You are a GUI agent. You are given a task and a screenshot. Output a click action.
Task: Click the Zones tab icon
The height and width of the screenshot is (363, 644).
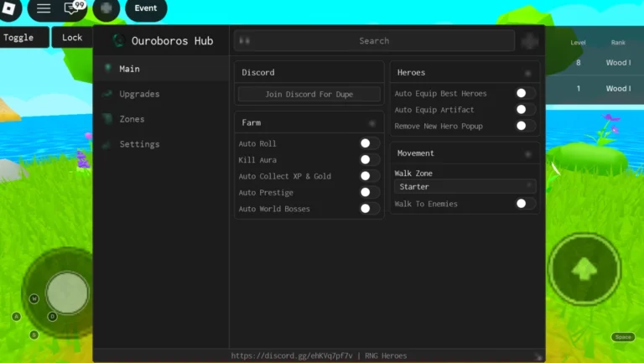[x=107, y=119]
